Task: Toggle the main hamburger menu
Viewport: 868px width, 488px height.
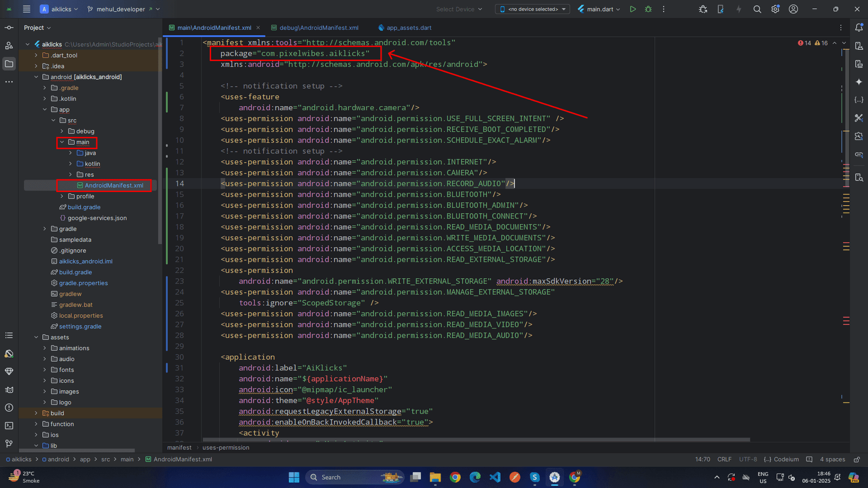Action: 27,9
